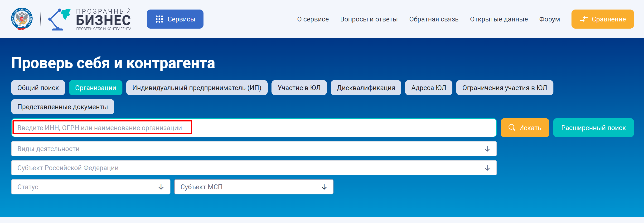The image size is (644, 223).
Task: Switch to the Общий поиск tab
Action: click(x=38, y=88)
